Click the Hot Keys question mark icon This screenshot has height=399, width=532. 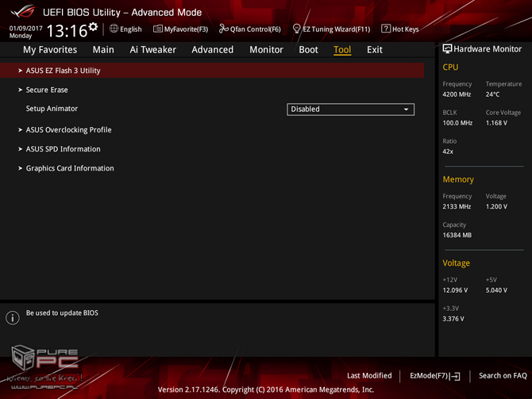[386, 29]
